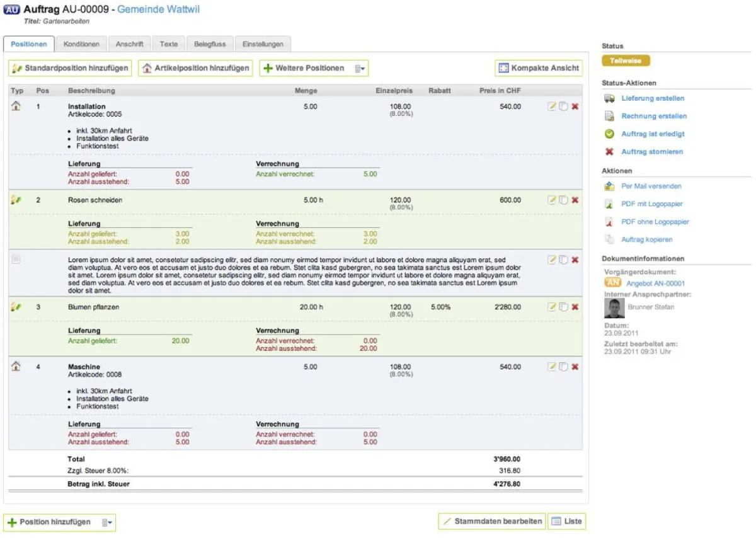756x538 pixels.
Task: Click the green checkmark Auftrag ist erledigt icon
Action: tap(609, 134)
